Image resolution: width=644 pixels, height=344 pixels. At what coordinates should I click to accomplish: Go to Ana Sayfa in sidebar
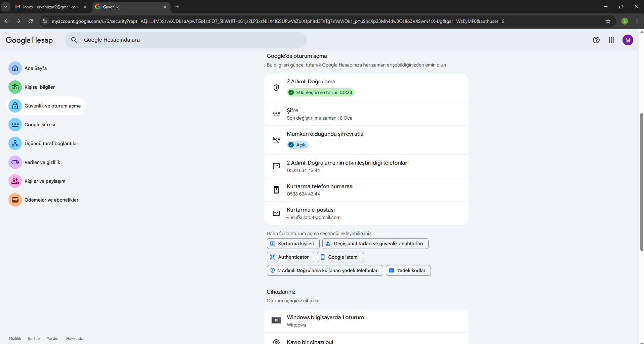[36, 68]
